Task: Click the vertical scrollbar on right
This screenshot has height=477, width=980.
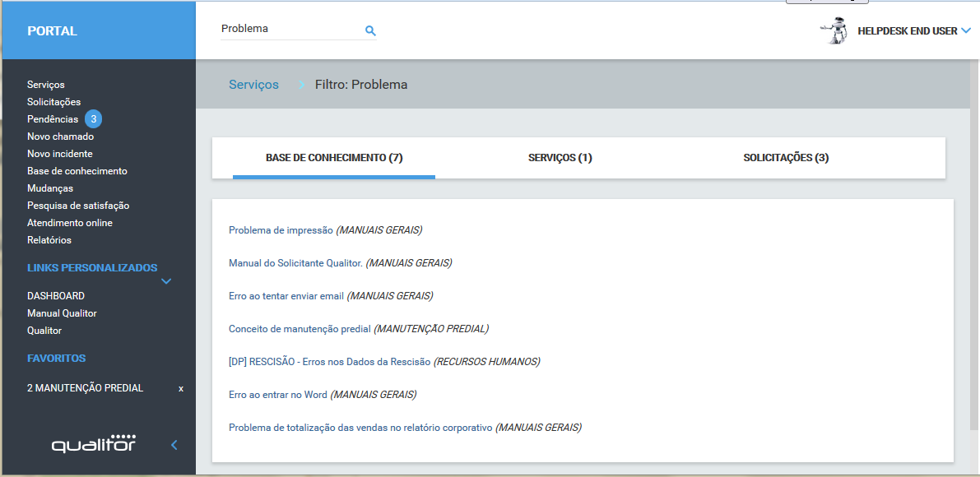Action: click(973, 247)
